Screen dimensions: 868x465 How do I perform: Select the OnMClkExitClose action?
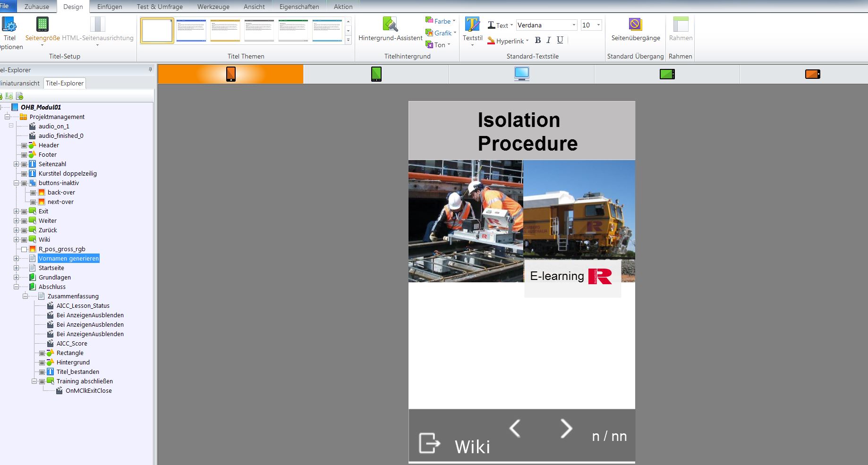pyautogui.click(x=88, y=390)
